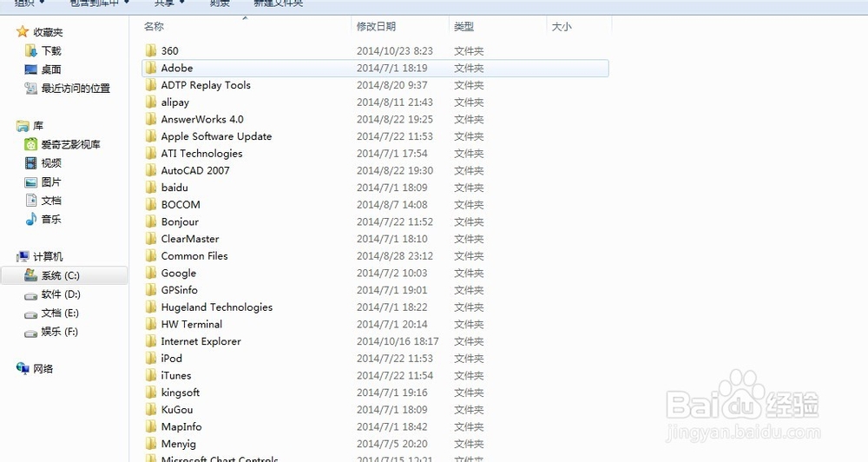
Task: Open the 娱乐 (F:) drive icon
Action: [x=31, y=333]
